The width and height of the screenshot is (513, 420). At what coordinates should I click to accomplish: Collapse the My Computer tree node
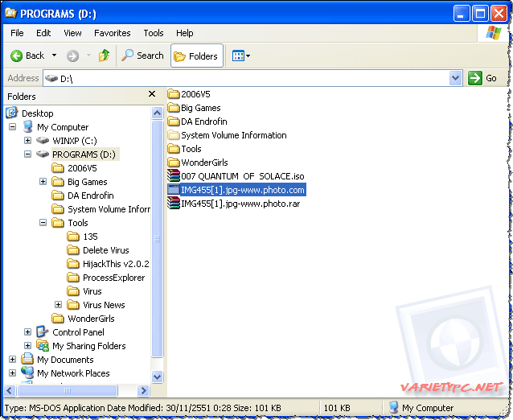12,126
